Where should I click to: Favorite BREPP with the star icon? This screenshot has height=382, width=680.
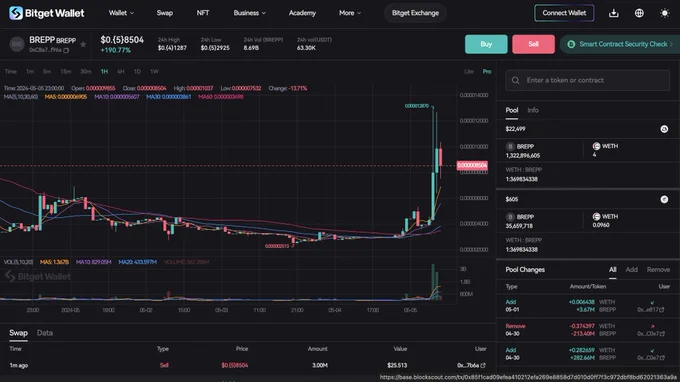pos(83,44)
